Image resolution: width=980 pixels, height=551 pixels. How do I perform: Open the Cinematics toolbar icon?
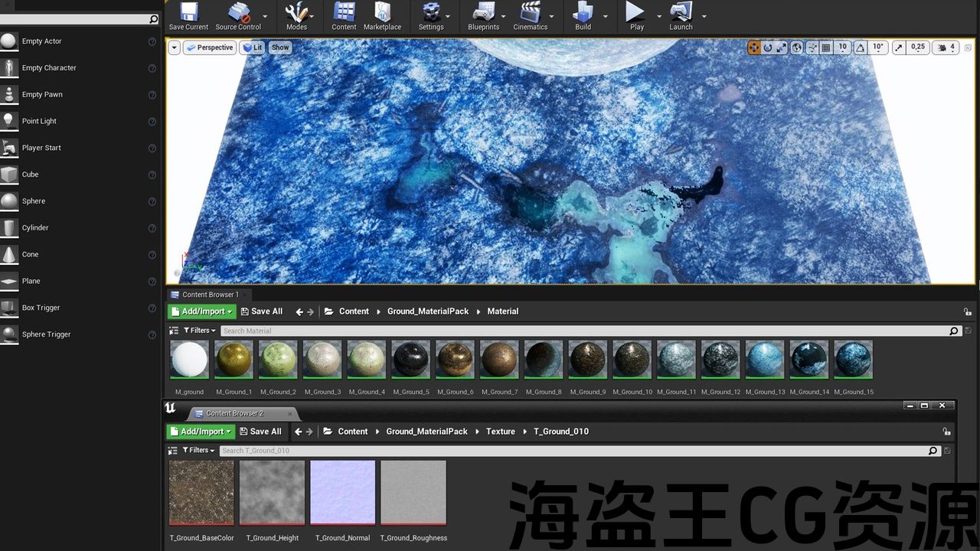tap(530, 13)
